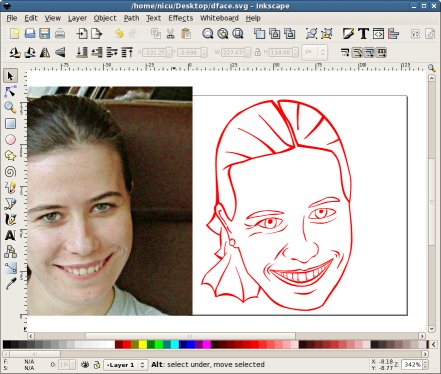Click the Save document icon

45,33
